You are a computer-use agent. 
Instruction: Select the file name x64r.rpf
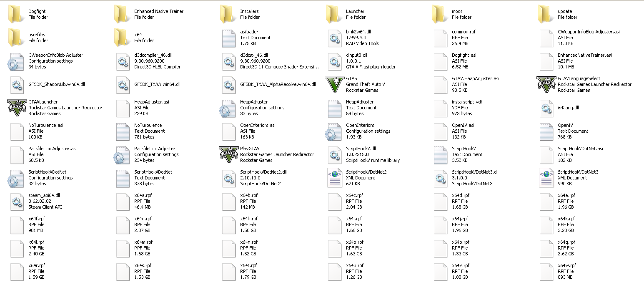pos(37,265)
